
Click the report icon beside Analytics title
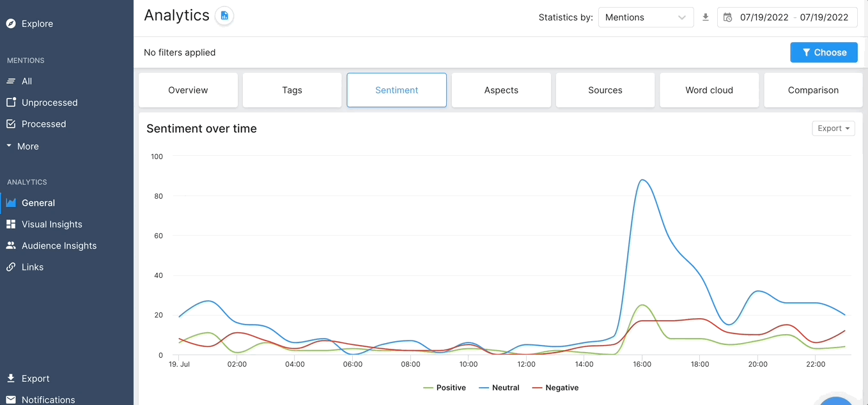[224, 15]
